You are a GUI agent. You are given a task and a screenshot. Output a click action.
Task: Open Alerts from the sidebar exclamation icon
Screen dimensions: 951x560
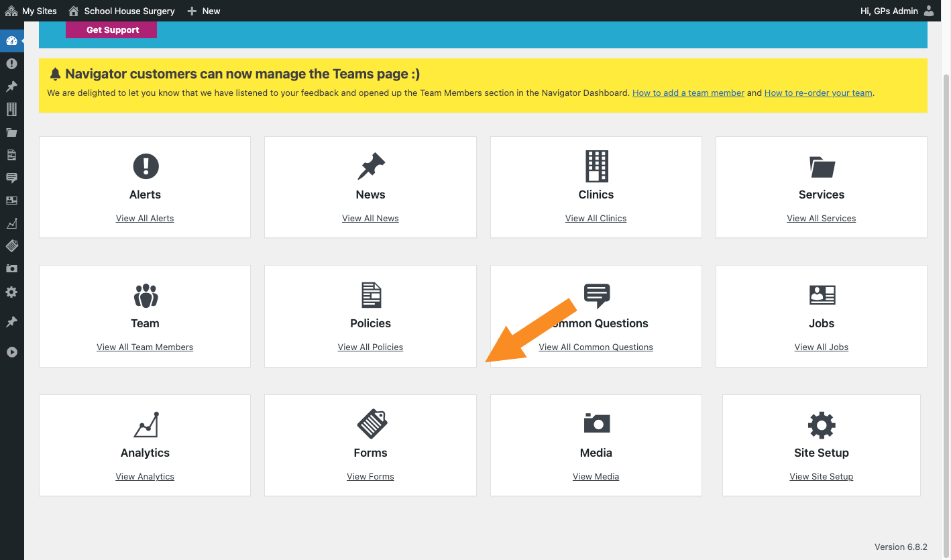click(x=11, y=64)
